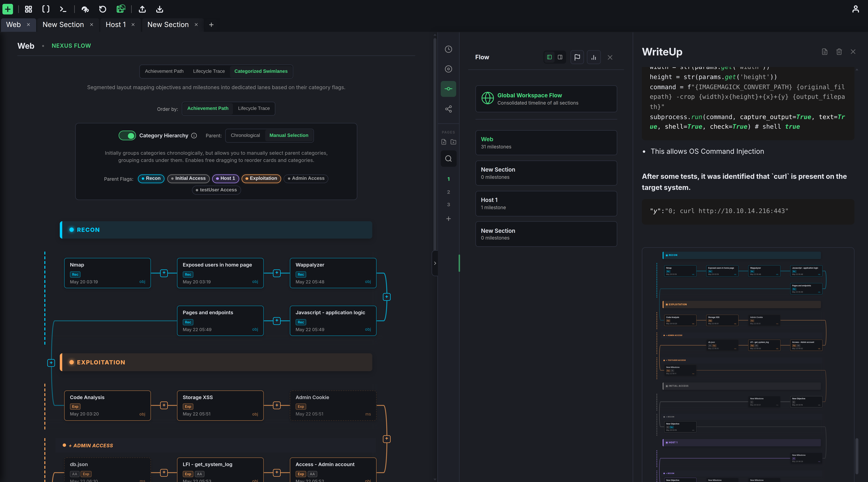
Task: Toggle the Category Hierarchy switch
Action: click(x=127, y=135)
